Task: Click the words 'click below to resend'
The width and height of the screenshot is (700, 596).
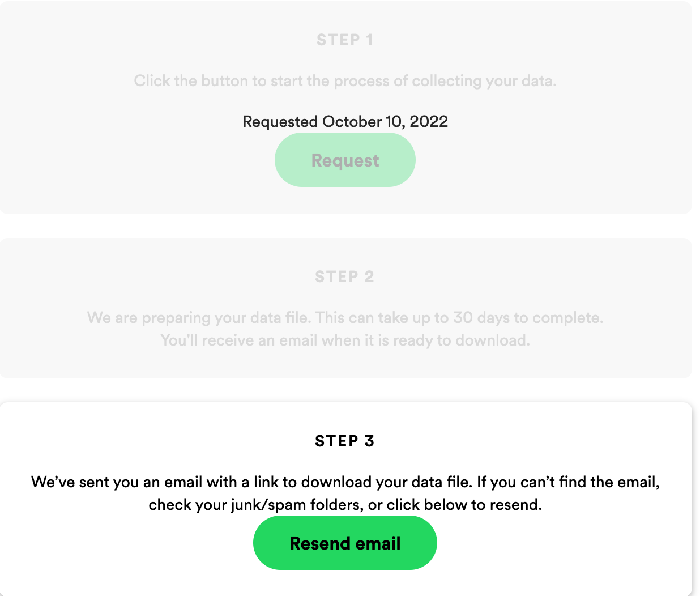Action: pos(464,505)
